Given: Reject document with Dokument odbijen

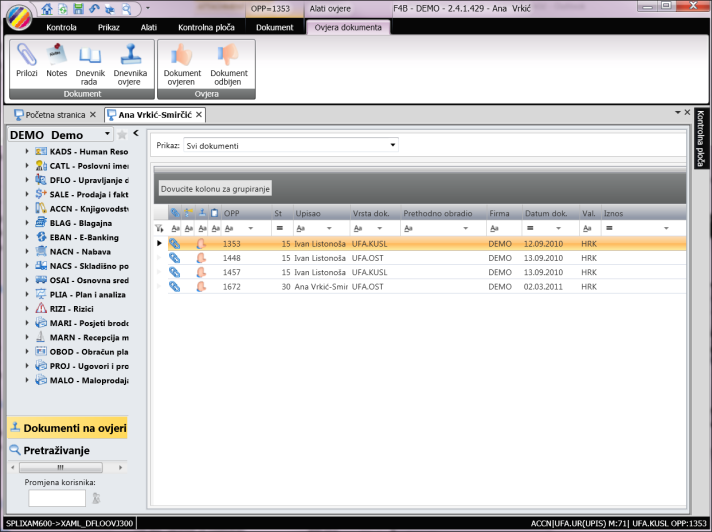Looking at the screenshot, I should [x=228, y=60].
